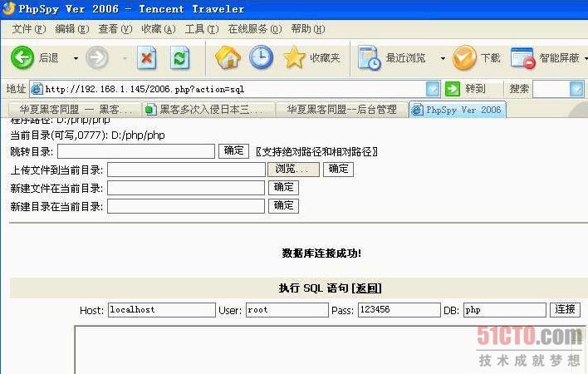Expand the Back button history dropdown
This screenshot has width=588, height=374.
click(x=76, y=58)
